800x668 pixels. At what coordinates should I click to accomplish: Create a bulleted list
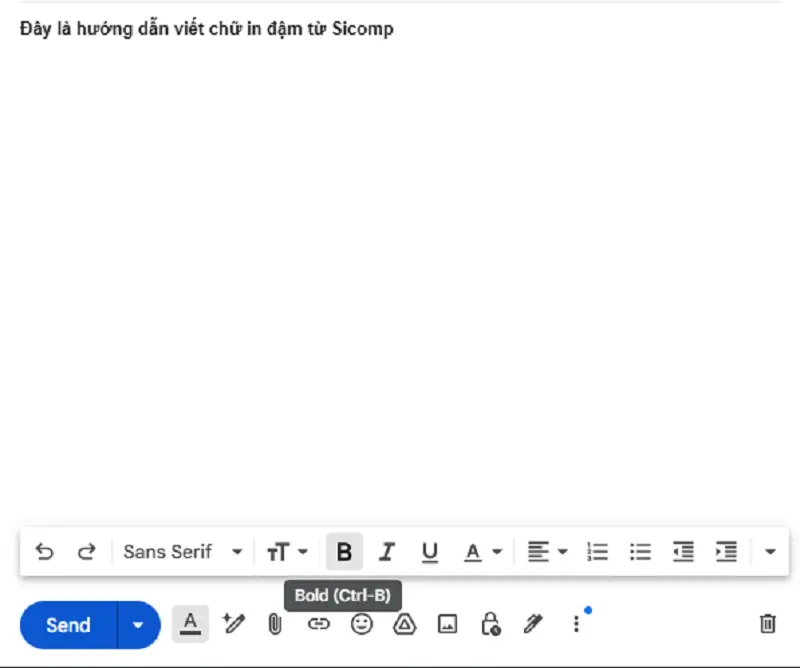[x=640, y=551]
